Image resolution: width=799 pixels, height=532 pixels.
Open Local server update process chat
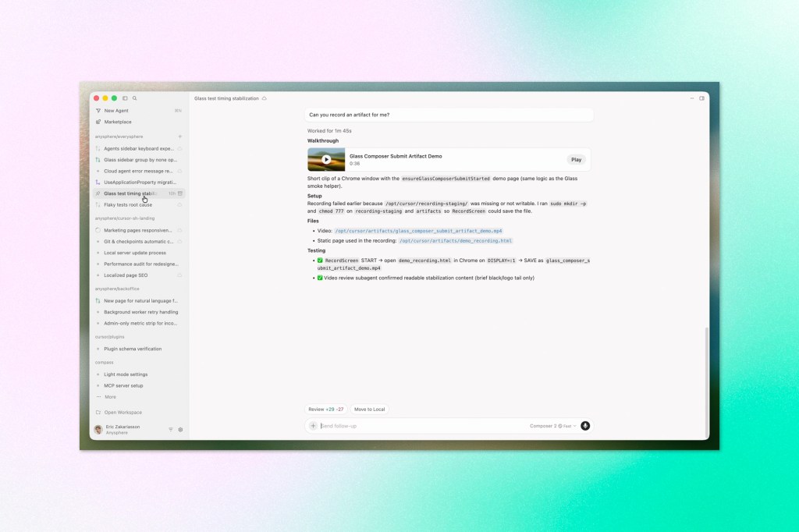(134, 253)
